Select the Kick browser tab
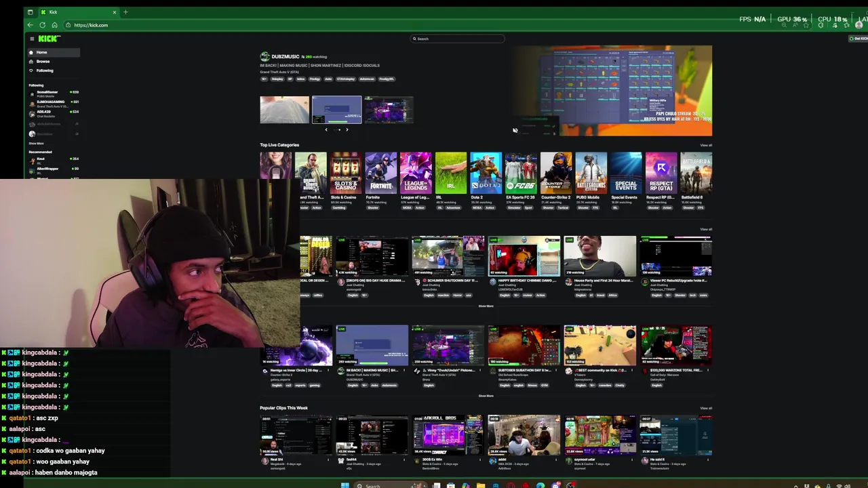Viewport: 868px width, 488px height. [78, 12]
